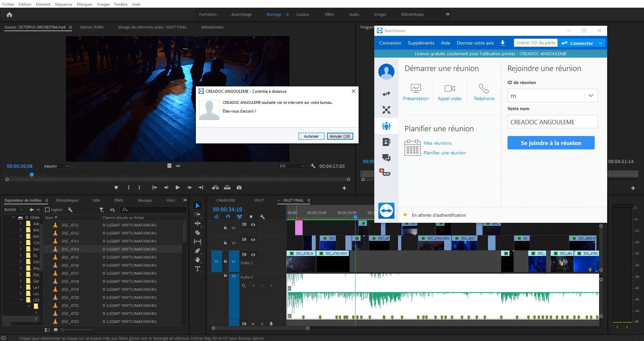
Task: Click the Source monitor playhead marker
Action: pos(32,175)
